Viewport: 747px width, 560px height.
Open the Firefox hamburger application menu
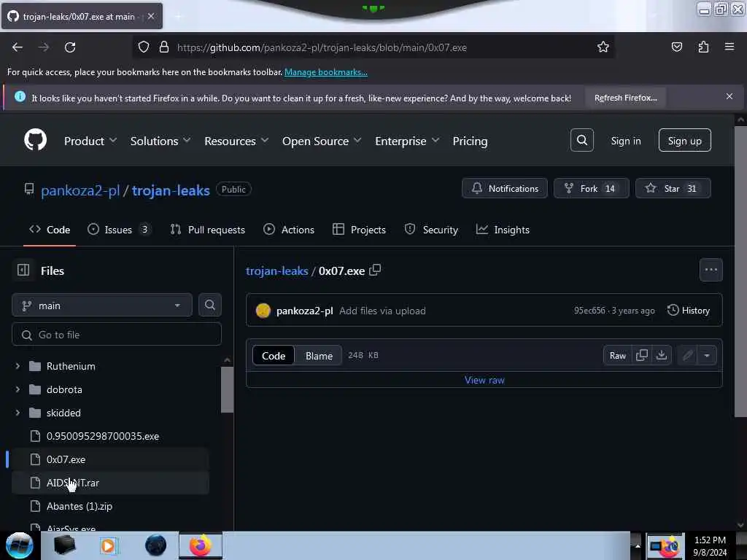(x=729, y=47)
